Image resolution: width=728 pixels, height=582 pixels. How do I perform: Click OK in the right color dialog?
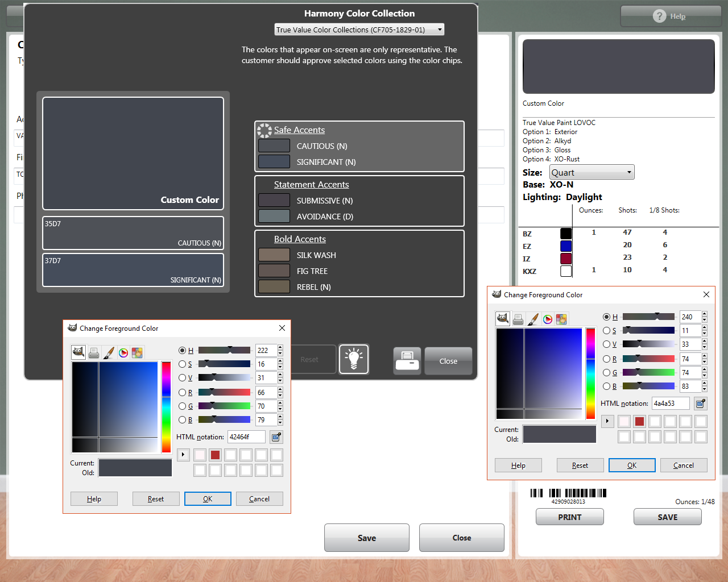pos(632,465)
